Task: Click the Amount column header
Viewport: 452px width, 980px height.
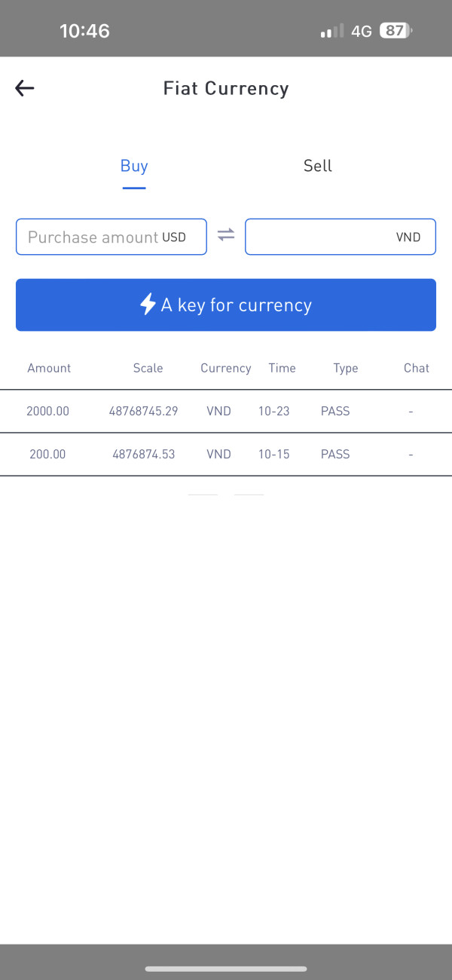Action: 49,368
